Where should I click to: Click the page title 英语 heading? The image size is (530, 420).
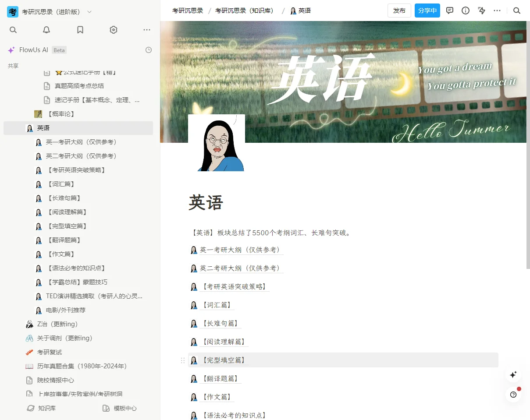[x=206, y=203]
